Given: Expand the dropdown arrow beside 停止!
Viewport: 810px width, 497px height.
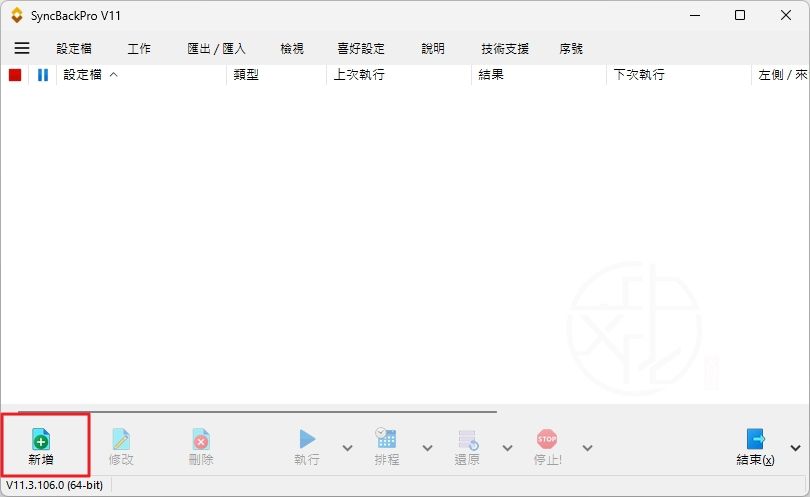Looking at the screenshot, I should (x=587, y=448).
